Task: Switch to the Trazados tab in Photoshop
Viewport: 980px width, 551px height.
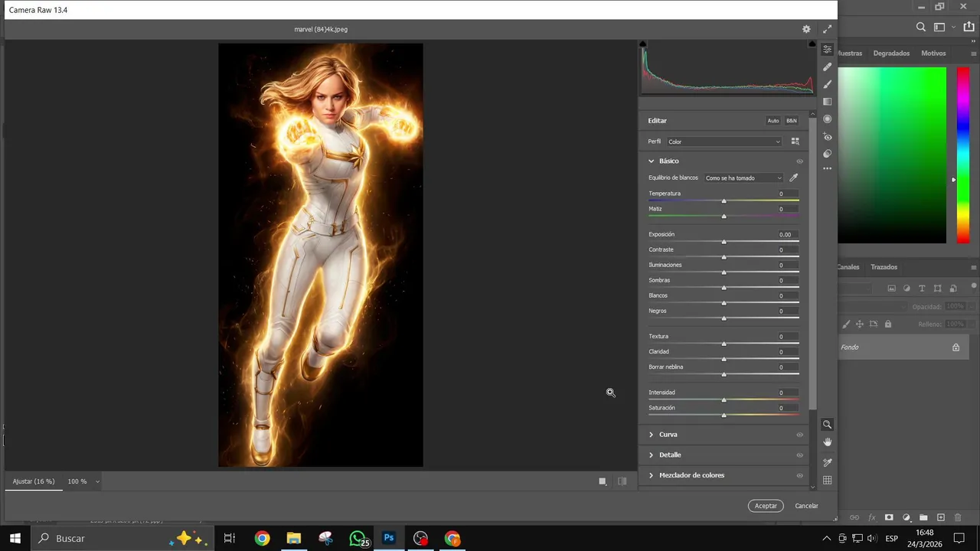Action: coord(884,267)
